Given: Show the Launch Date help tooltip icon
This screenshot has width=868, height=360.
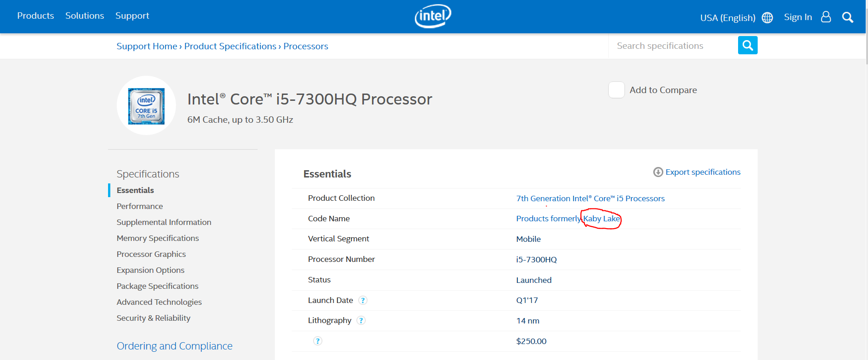Looking at the screenshot, I should click(362, 300).
